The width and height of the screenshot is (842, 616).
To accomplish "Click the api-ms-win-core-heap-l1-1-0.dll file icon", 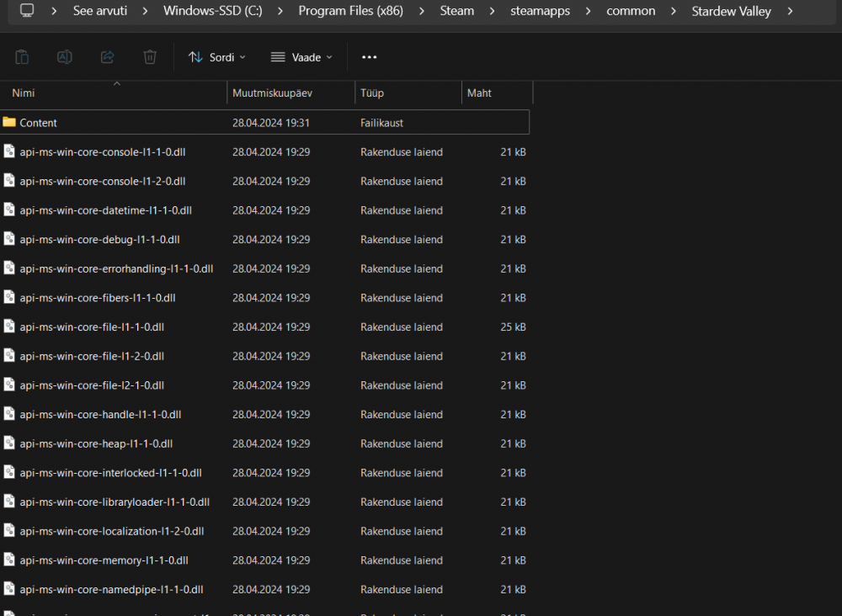I will pyautogui.click(x=9, y=443).
